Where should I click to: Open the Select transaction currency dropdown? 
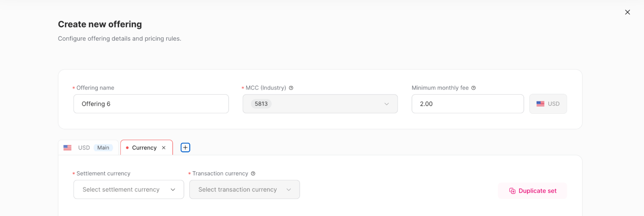245,190
